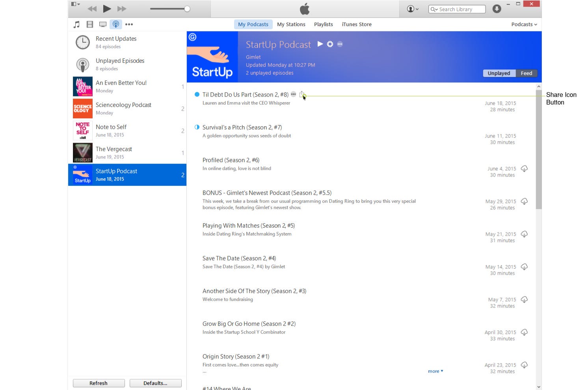588x390 pixels.
Task: Open the Podcasts view dropdown
Action: 524,24
